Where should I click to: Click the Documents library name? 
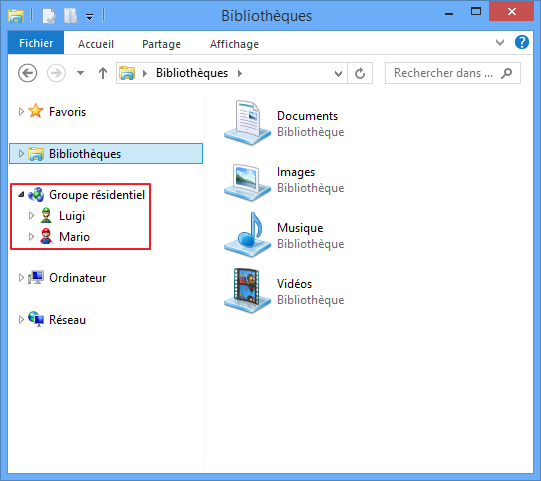307,116
